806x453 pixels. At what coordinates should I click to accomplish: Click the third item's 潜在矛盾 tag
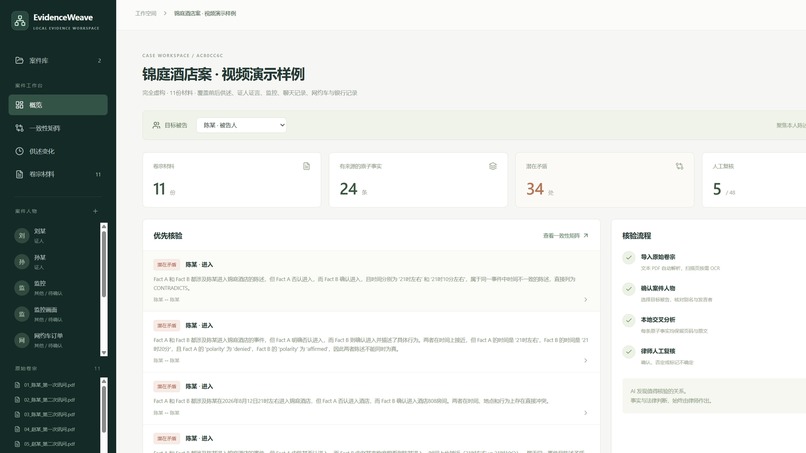pos(167,386)
